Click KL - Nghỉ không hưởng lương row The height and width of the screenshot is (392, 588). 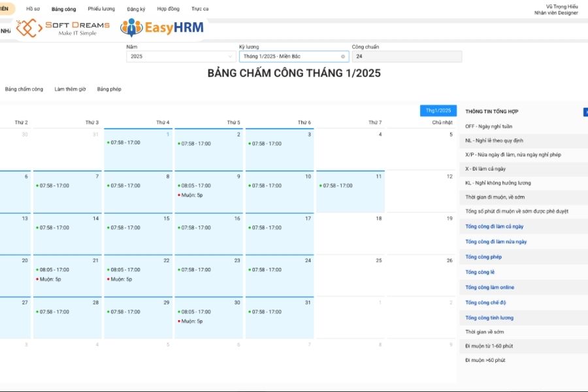tap(523, 183)
